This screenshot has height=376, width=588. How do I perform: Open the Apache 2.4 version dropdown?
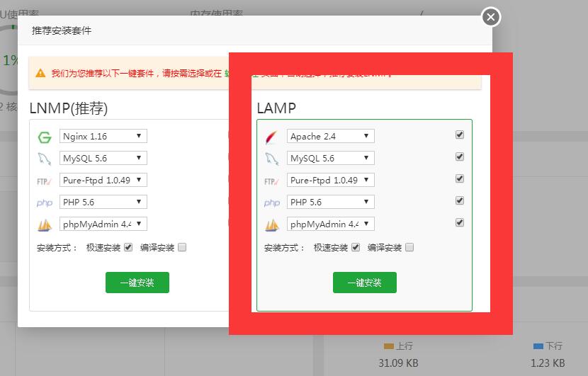pyautogui.click(x=330, y=136)
